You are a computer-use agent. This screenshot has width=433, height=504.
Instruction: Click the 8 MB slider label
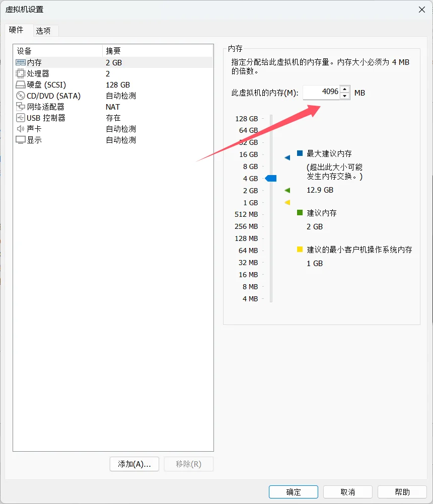[x=250, y=287]
